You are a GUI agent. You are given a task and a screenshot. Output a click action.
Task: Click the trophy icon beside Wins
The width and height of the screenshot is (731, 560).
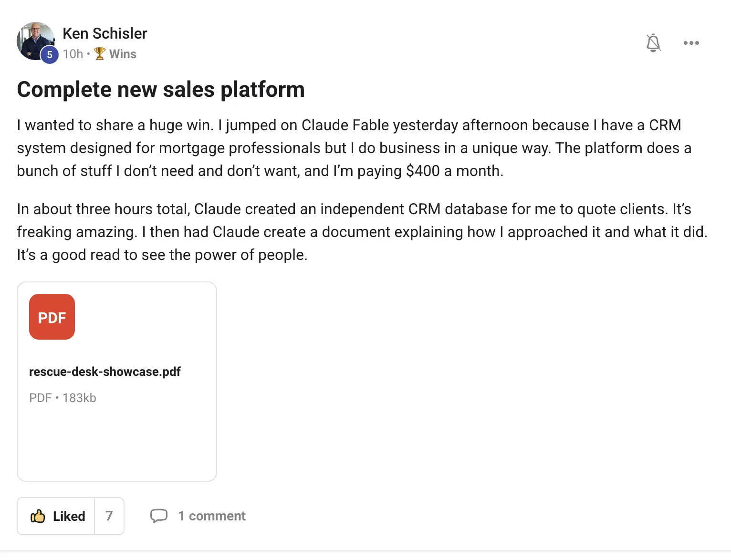100,53
